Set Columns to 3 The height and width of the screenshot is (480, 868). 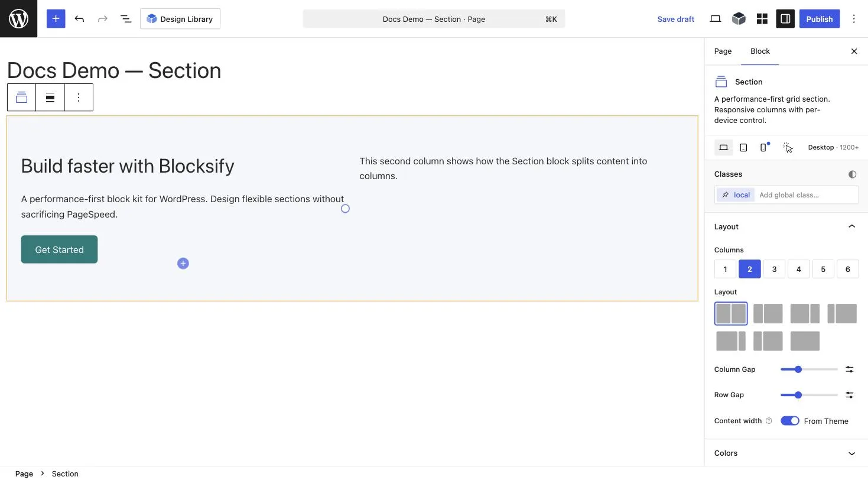(x=774, y=269)
